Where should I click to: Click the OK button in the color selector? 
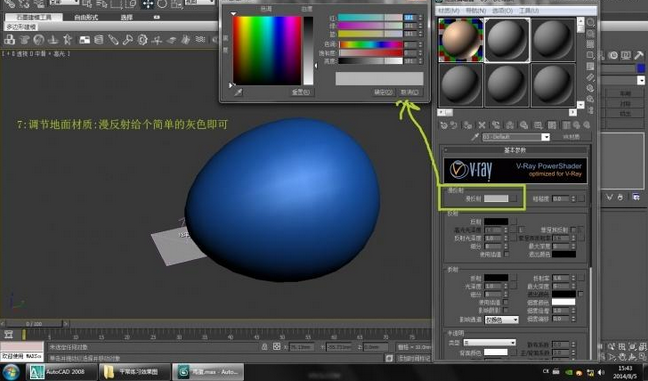tap(383, 92)
